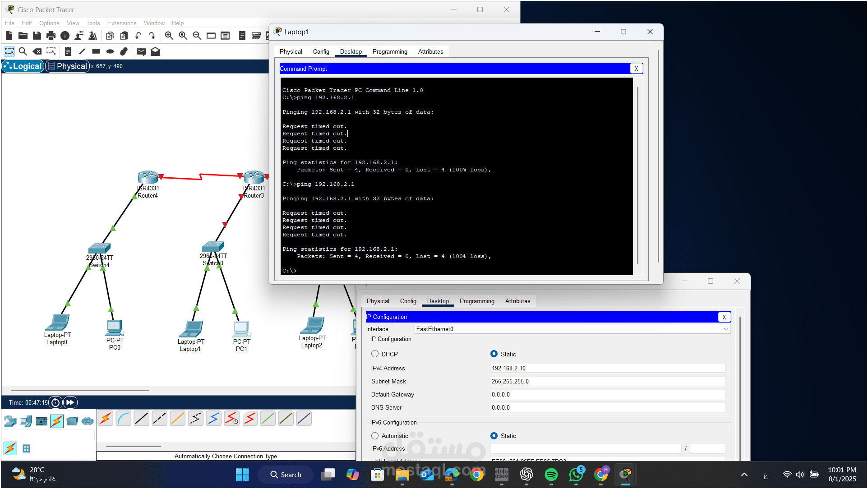Choose the Components category
Viewport: 868px width, 489px height.
42,421
